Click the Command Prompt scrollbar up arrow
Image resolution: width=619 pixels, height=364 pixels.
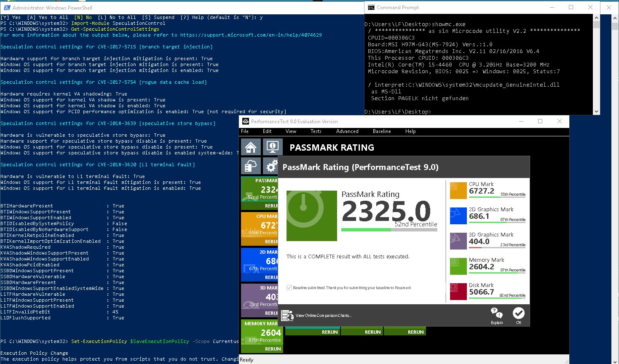point(596,18)
